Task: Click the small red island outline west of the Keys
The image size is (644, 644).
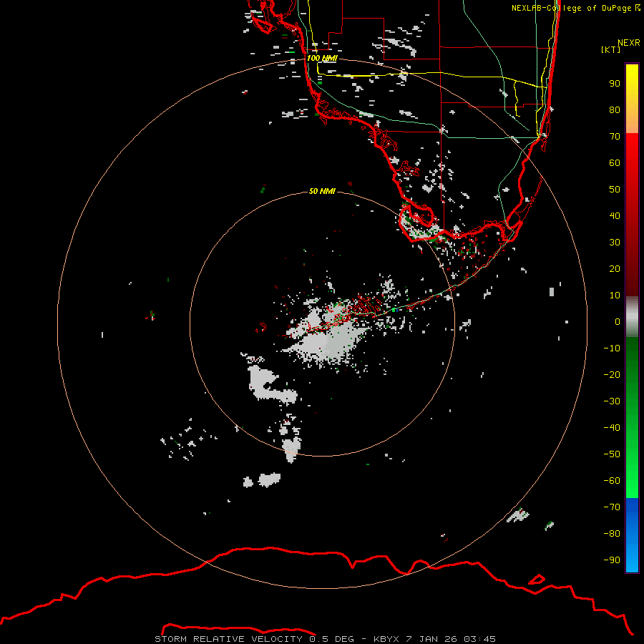Action: pyautogui.click(x=261, y=328)
